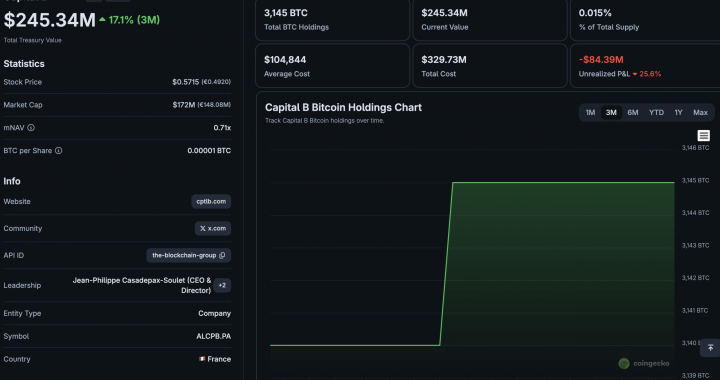The image size is (720, 380).
Task: Click the Total BTC Holdings card
Action: (332, 19)
